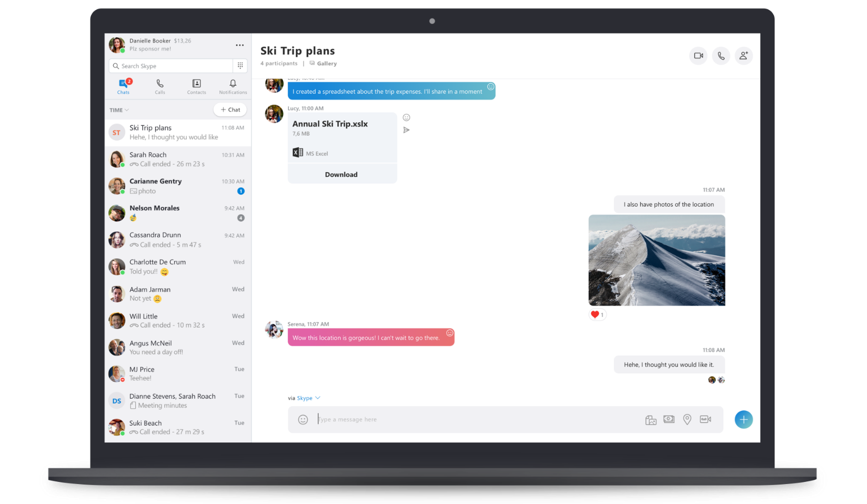The height and width of the screenshot is (504, 867).
Task: Add a reaction to the Annual Ski Trip file
Action: pyautogui.click(x=406, y=117)
